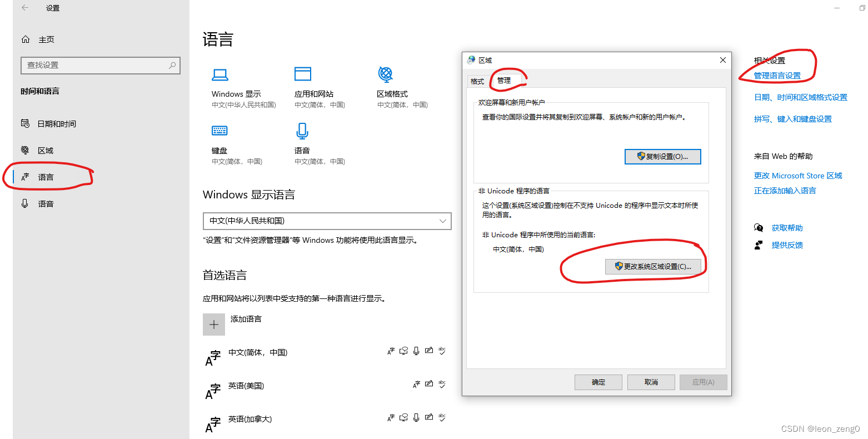Click text-to-speech icon on 英语(加拿大) row
The image size is (868, 439).
point(404,417)
